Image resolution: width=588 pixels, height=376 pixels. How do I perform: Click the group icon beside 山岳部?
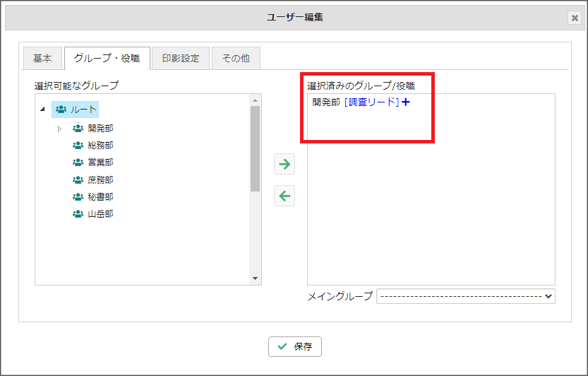click(78, 214)
